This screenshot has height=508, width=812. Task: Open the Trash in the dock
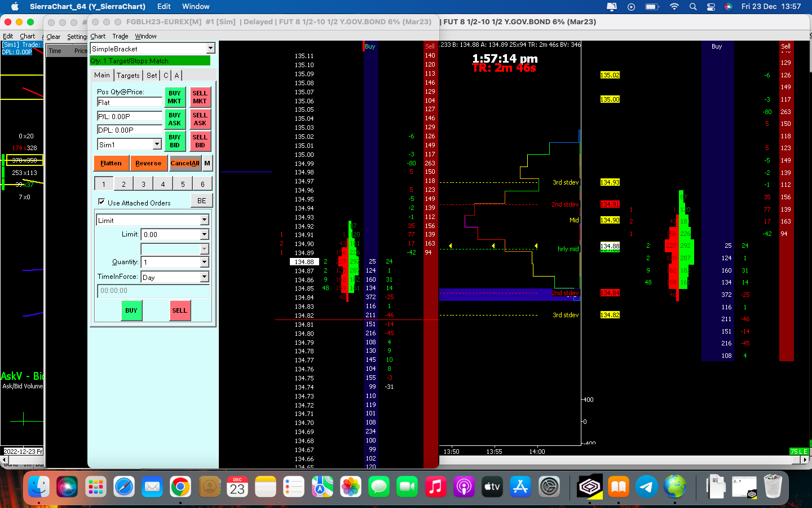773,487
